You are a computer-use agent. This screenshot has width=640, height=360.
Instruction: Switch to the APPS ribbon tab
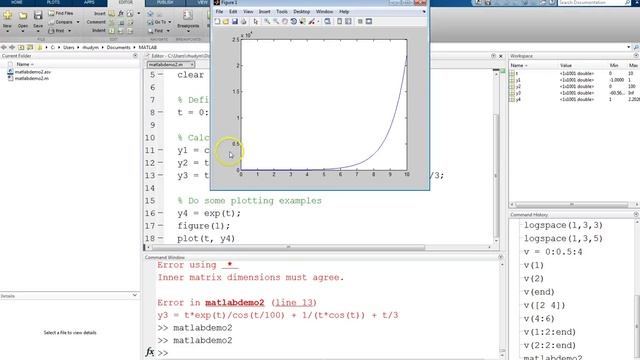pos(89,2)
